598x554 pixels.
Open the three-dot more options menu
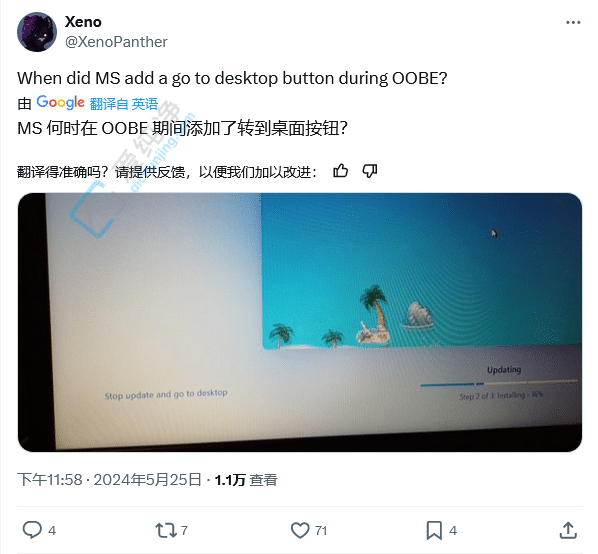click(x=573, y=23)
